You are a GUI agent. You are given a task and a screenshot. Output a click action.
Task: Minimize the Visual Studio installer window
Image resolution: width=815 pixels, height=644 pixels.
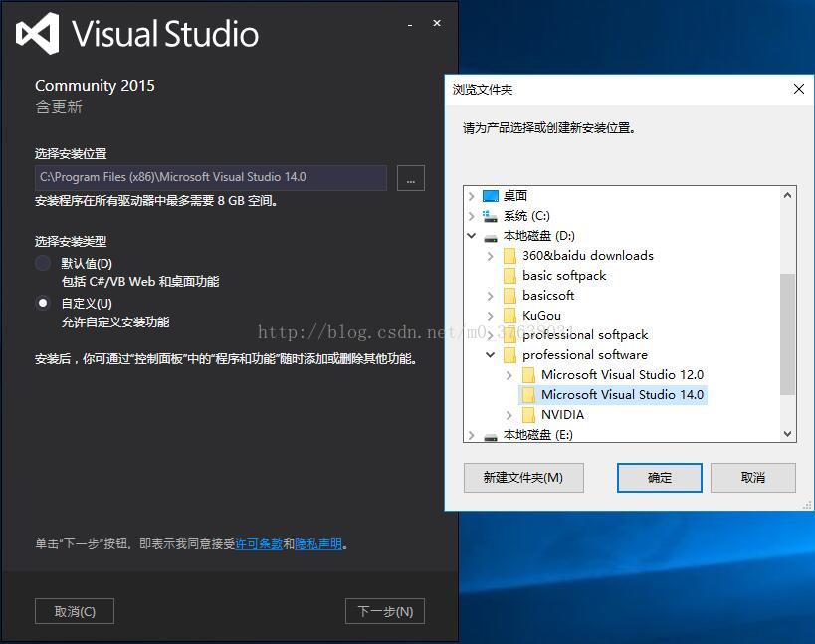click(x=410, y=24)
